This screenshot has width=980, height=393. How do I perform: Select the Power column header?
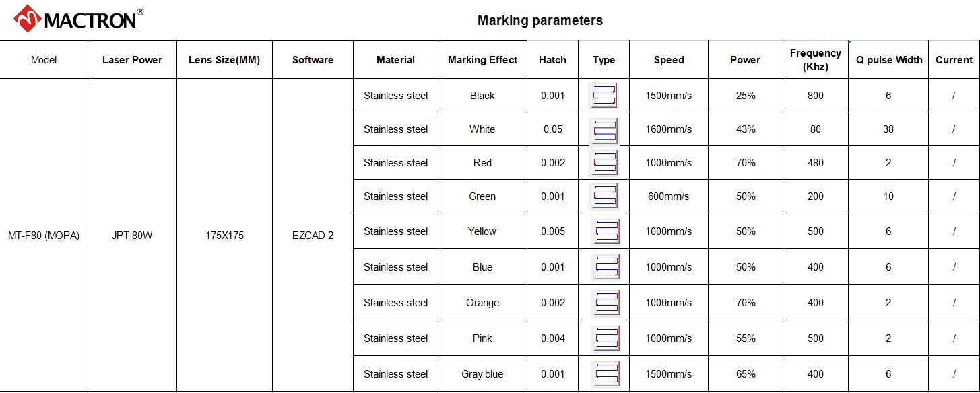tap(745, 60)
